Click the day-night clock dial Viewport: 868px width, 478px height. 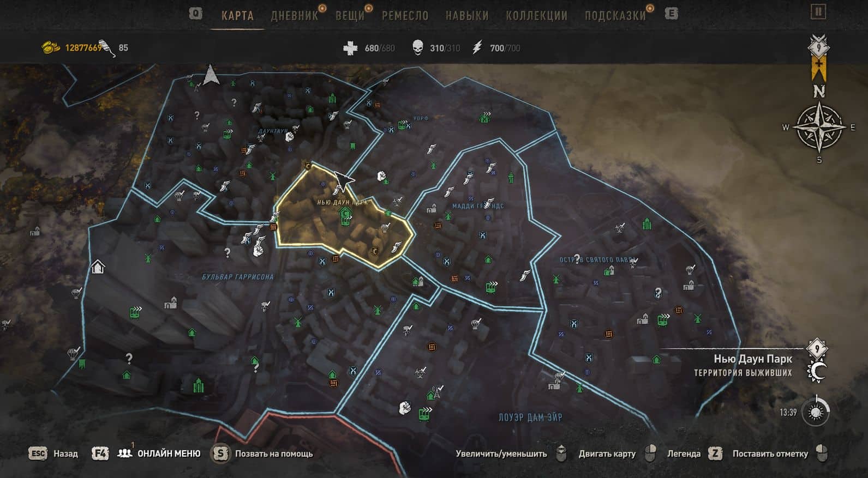point(816,412)
